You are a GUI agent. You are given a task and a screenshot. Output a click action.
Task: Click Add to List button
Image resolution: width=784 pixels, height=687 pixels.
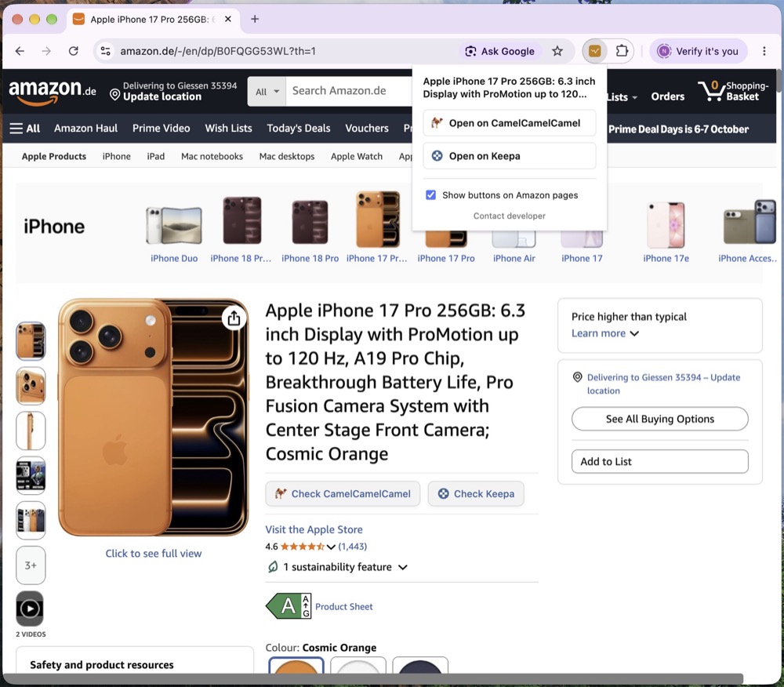660,461
